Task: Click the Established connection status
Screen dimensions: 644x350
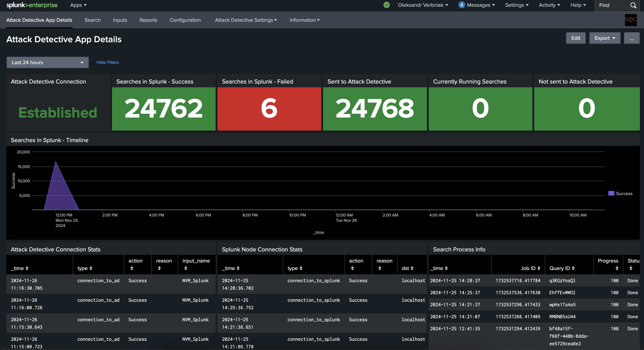Action: coord(58,113)
